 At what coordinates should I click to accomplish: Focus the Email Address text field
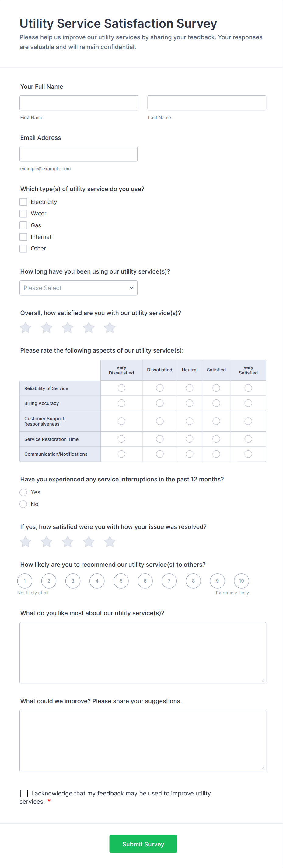click(x=79, y=154)
